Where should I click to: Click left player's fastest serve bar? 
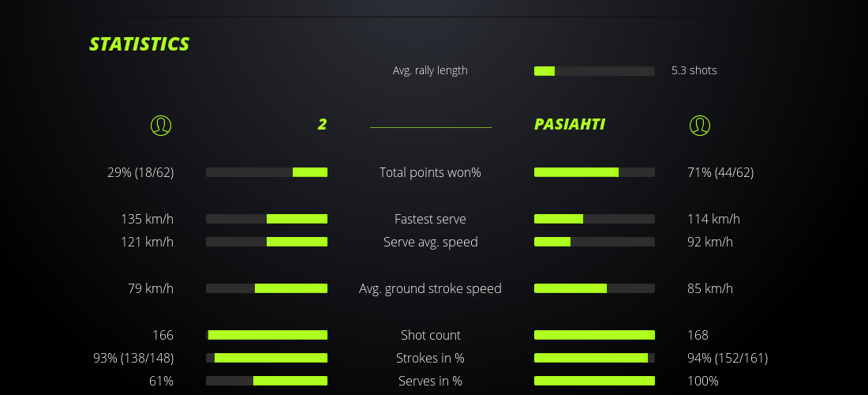click(267, 219)
